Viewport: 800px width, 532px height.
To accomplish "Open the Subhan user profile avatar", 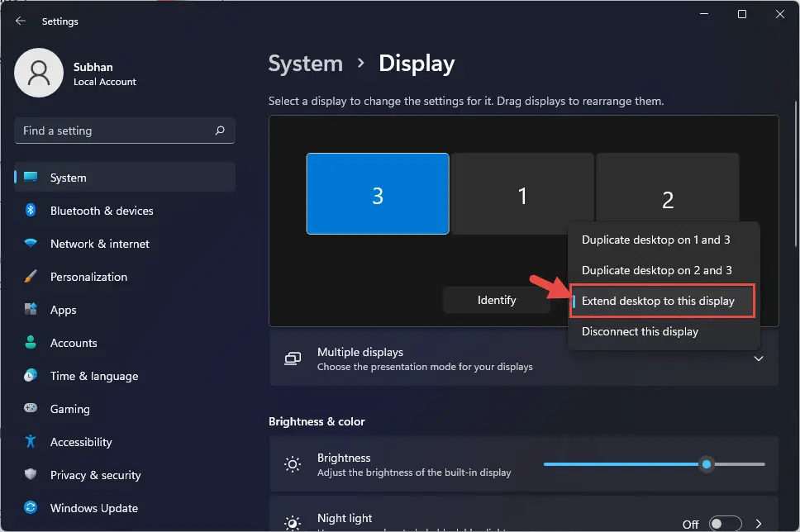I will click(39, 73).
